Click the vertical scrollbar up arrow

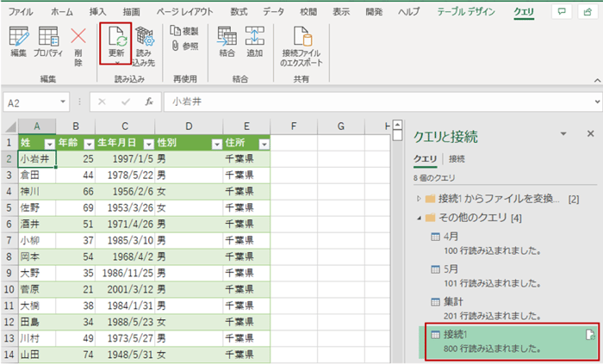398,125
